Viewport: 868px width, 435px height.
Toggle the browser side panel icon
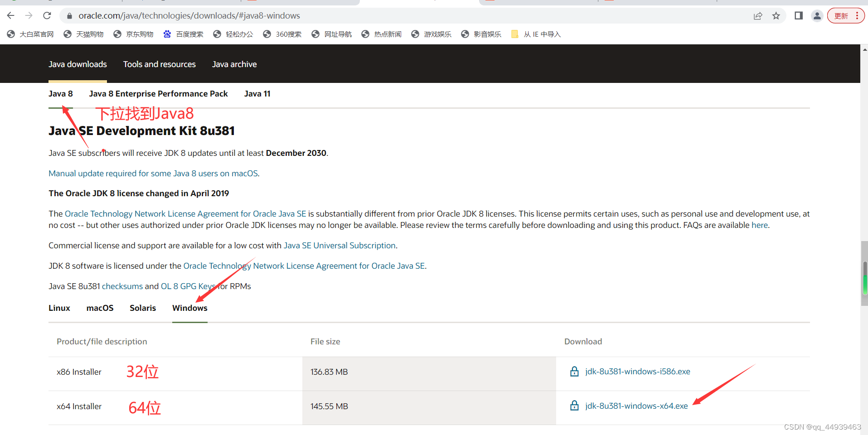pos(799,16)
